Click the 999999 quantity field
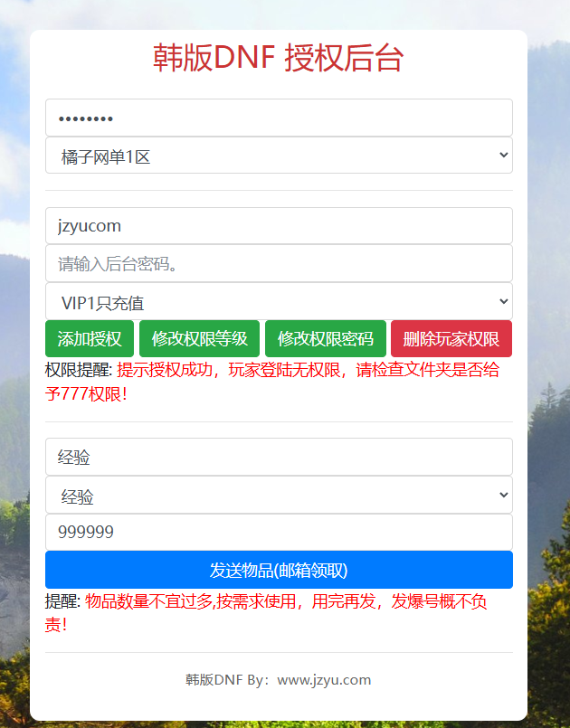570x728 pixels. (x=279, y=533)
